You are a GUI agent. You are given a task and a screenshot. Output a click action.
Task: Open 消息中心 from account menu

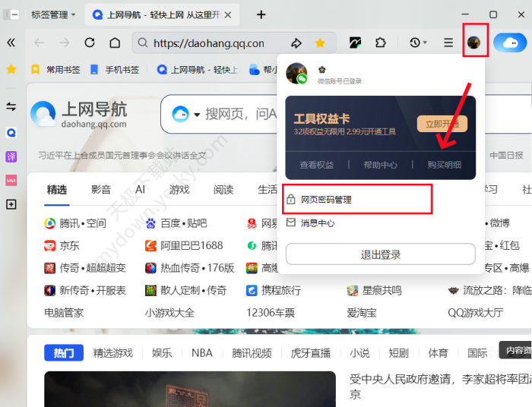click(317, 223)
